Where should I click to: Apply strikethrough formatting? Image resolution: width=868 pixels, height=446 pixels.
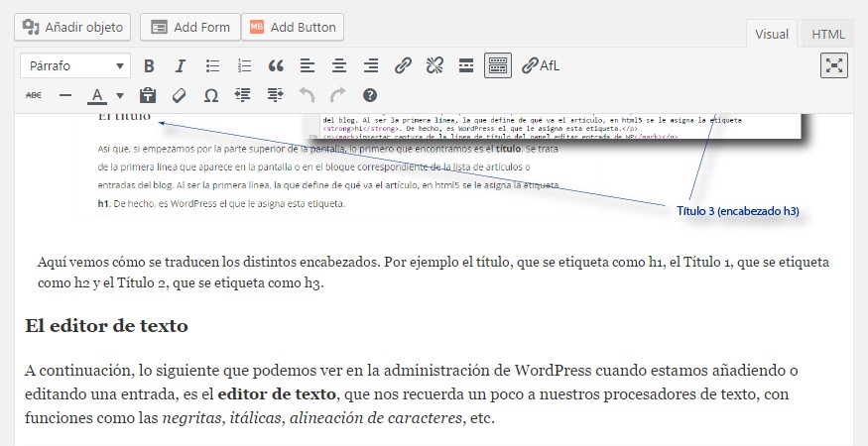coord(34,95)
